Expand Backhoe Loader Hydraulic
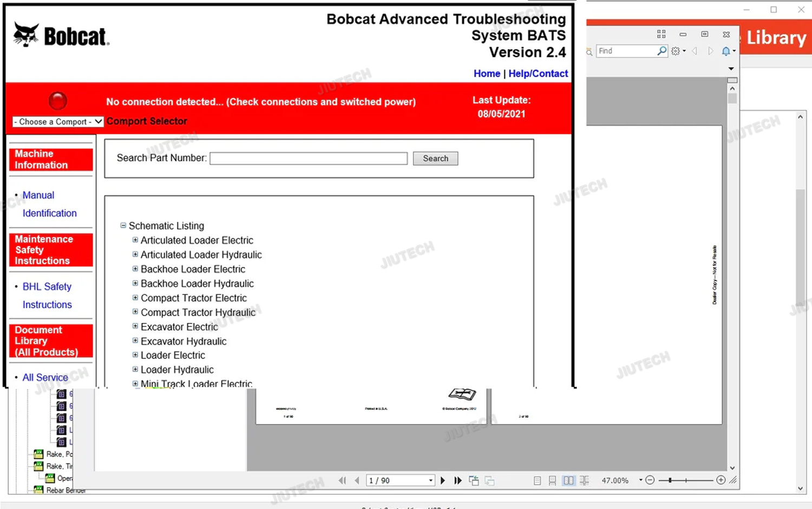 click(135, 283)
